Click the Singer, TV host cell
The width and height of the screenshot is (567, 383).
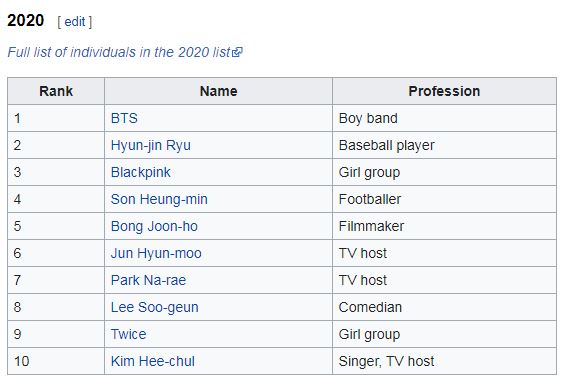tap(444, 361)
